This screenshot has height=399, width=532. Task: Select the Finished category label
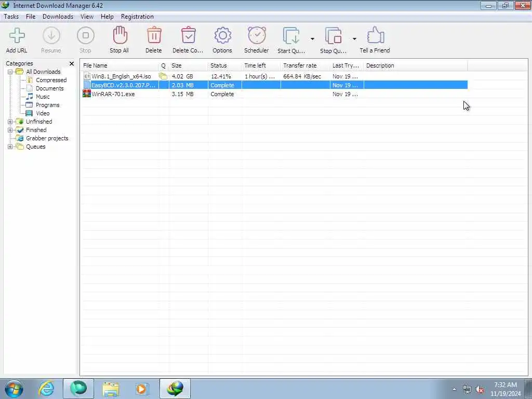pyautogui.click(x=36, y=130)
